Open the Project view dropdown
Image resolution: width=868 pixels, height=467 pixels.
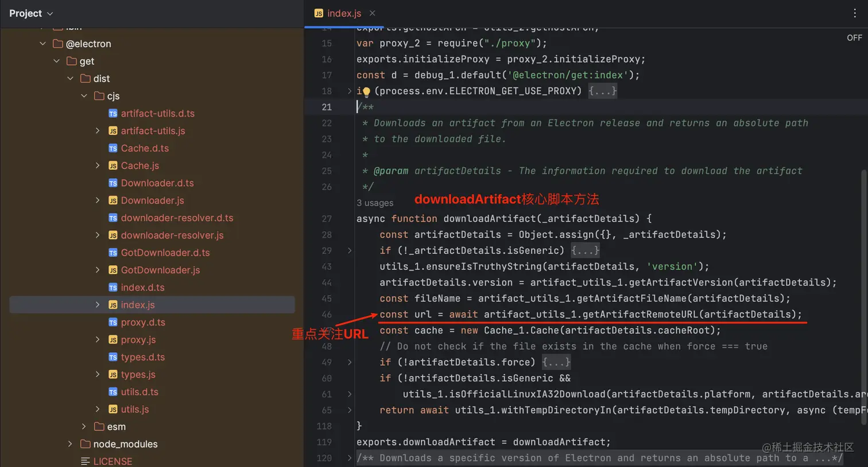[x=50, y=13]
